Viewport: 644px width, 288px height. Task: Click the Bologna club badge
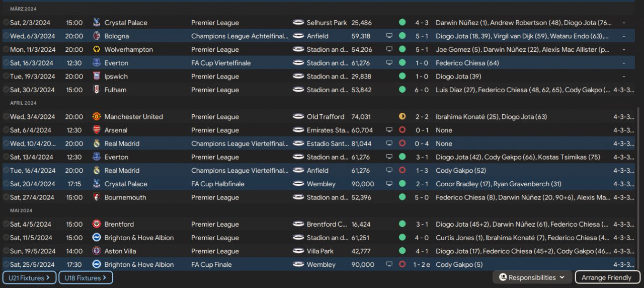coord(97,36)
